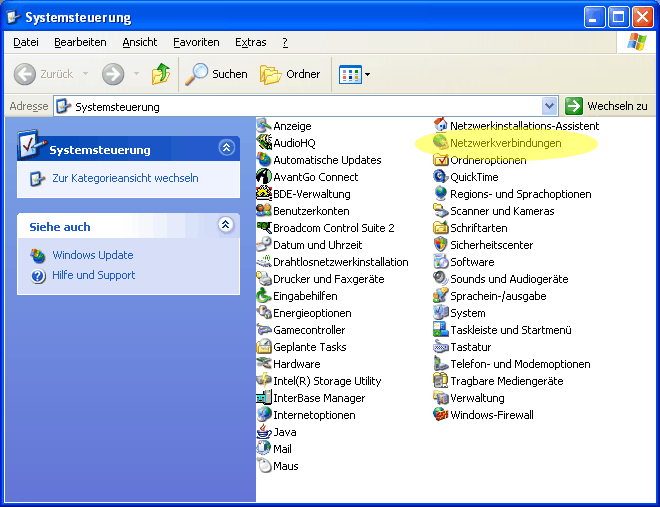This screenshot has width=660, height=507.
Task: Open the AudioHQ icon
Action: point(264,143)
